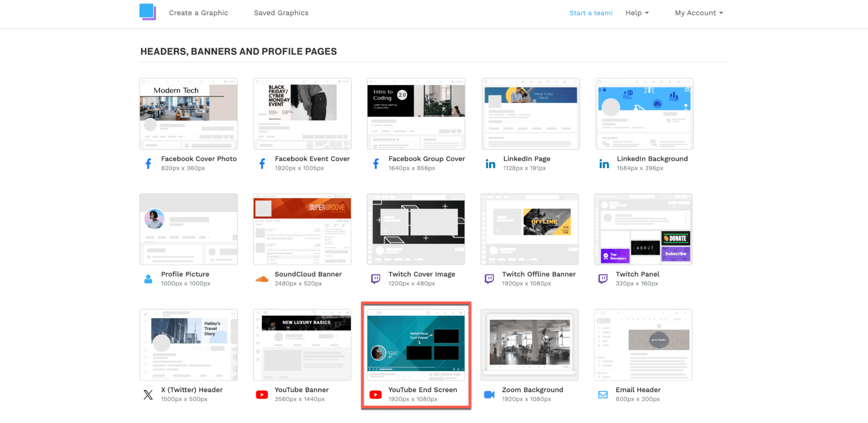The width and height of the screenshot is (868, 423).
Task: Select SoundCloud Banner template thumbnail
Action: 302,229
